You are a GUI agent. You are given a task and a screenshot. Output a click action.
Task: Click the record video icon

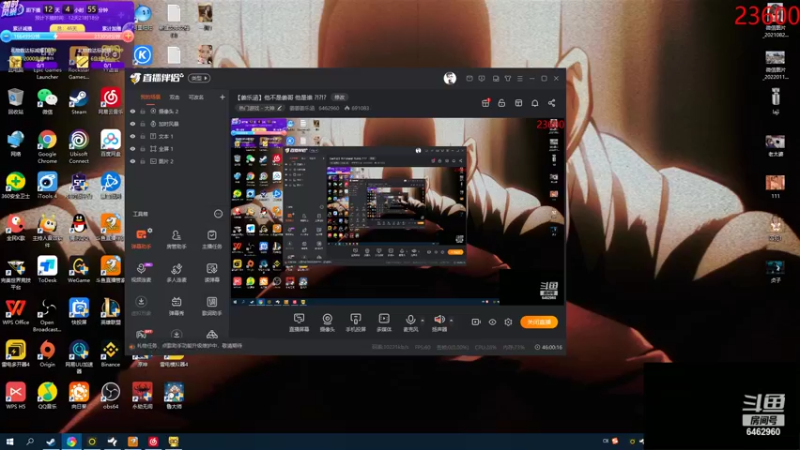[476, 322]
